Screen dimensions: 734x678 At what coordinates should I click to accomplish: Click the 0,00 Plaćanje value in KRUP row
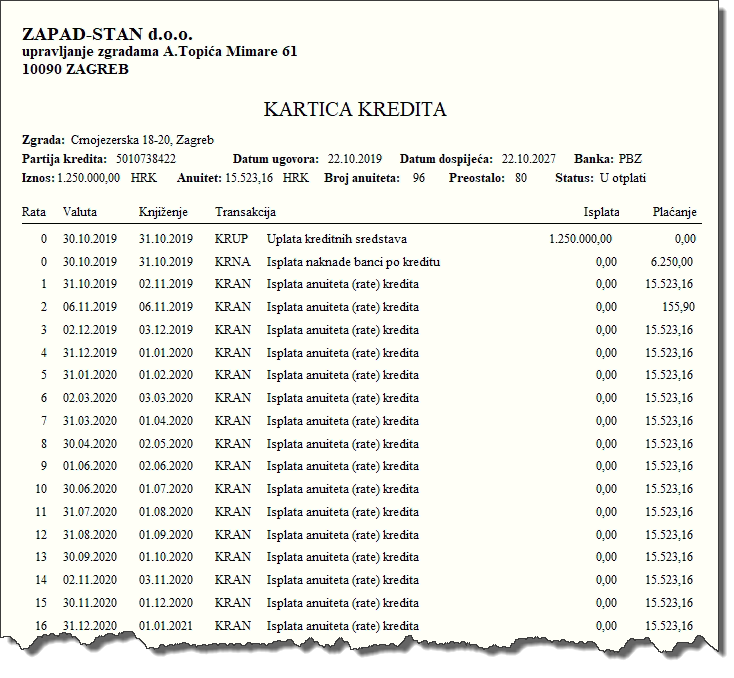(x=685, y=239)
